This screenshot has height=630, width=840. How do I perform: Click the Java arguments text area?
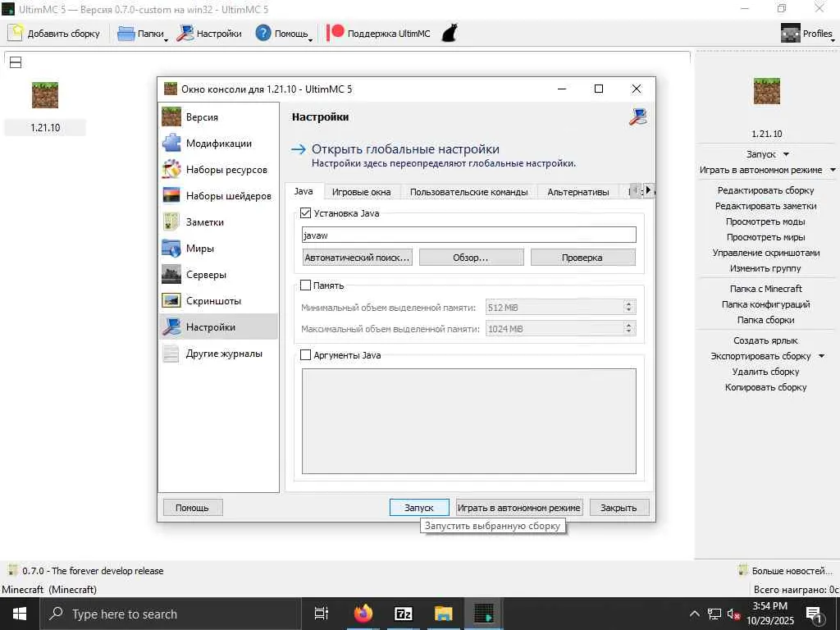(x=468, y=421)
